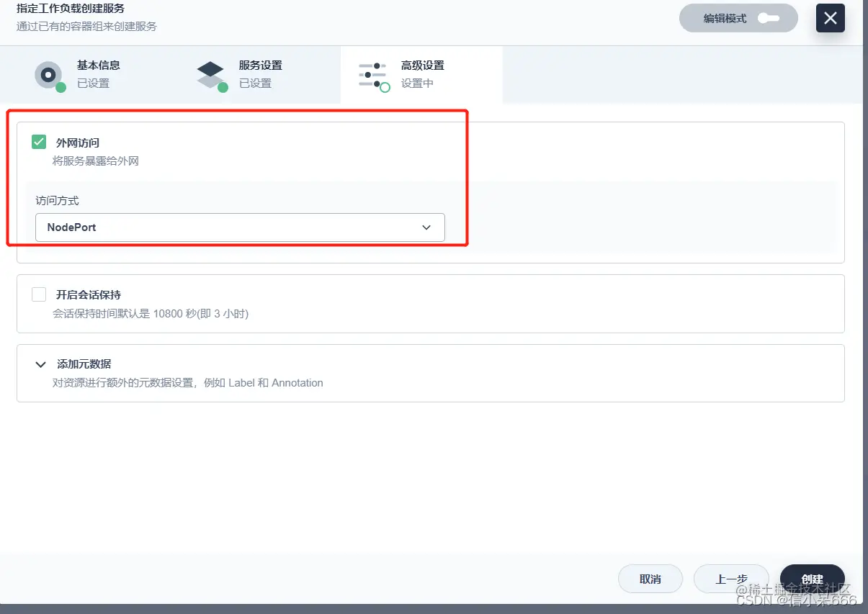Click the 创建 button
Viewport: 868px width, 614px height.
pyautogui.click(x=812, y=579)
